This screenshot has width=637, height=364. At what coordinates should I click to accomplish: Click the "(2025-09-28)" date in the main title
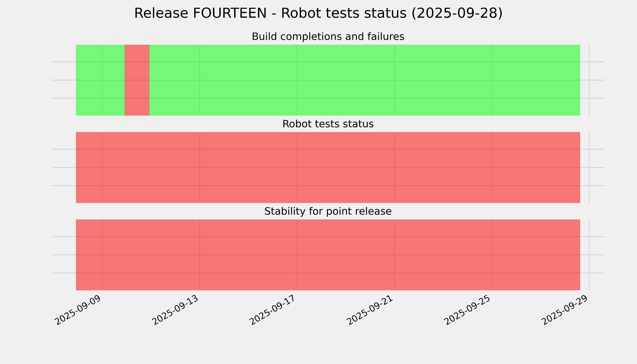click(x=457, y=13)
